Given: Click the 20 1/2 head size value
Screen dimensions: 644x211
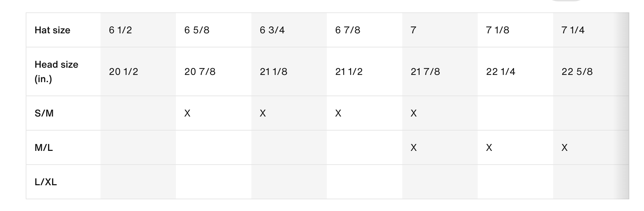Looking at the screenshot, I should click(x=123, y=71).
